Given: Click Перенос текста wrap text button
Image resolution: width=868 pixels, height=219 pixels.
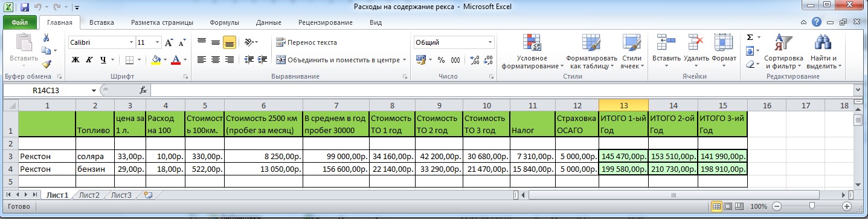Looking at the screenshot, I should pyautogui.click(x=306, y=43).
